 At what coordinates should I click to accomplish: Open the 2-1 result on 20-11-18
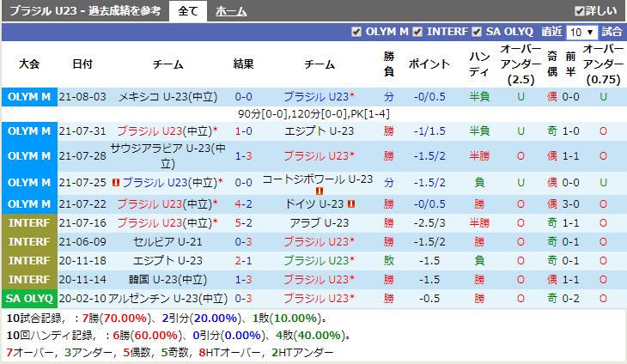click(244, 260)
